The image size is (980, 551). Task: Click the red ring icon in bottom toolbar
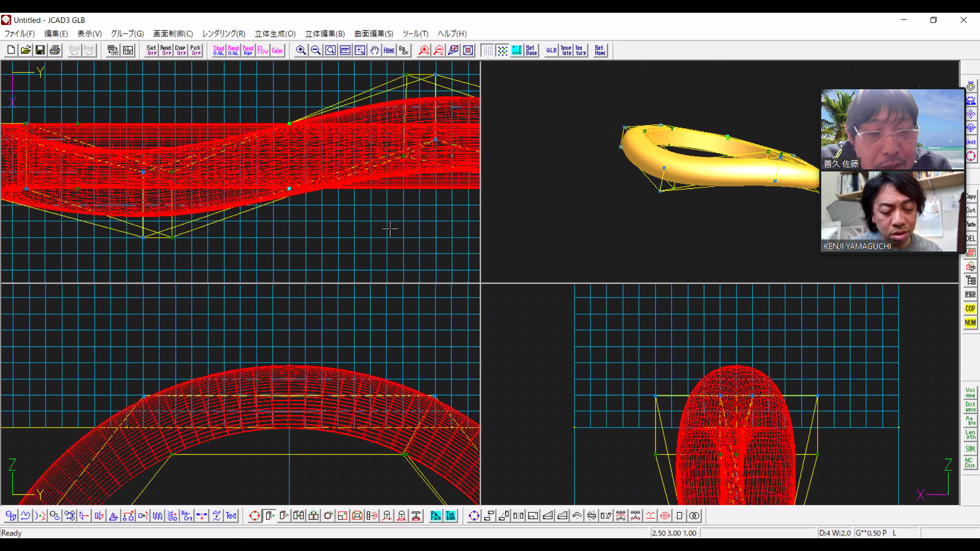pos(254,516)
